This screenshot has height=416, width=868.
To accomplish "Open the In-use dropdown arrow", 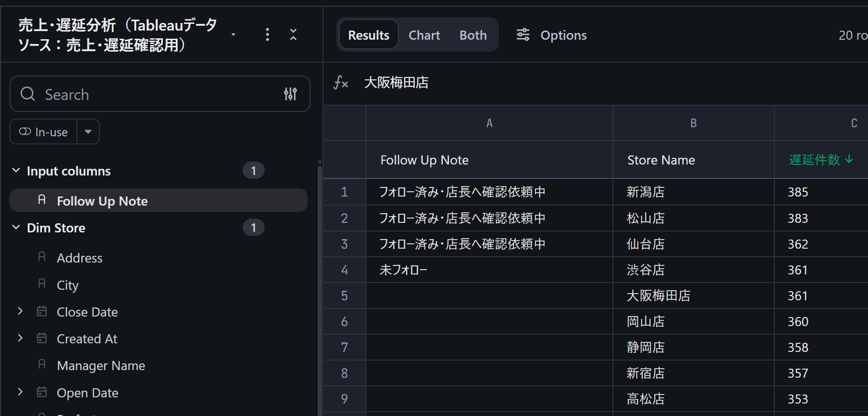I will pos(88,131).
